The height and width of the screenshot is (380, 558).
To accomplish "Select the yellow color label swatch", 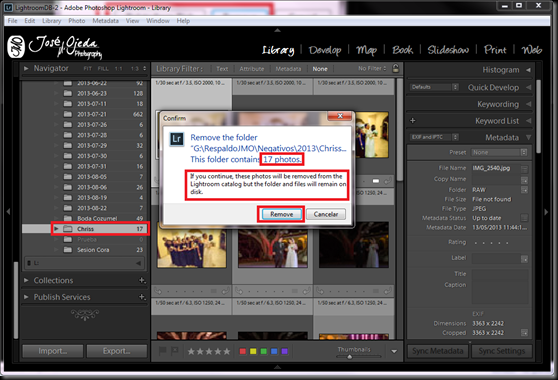I will (x=253, y=351).
